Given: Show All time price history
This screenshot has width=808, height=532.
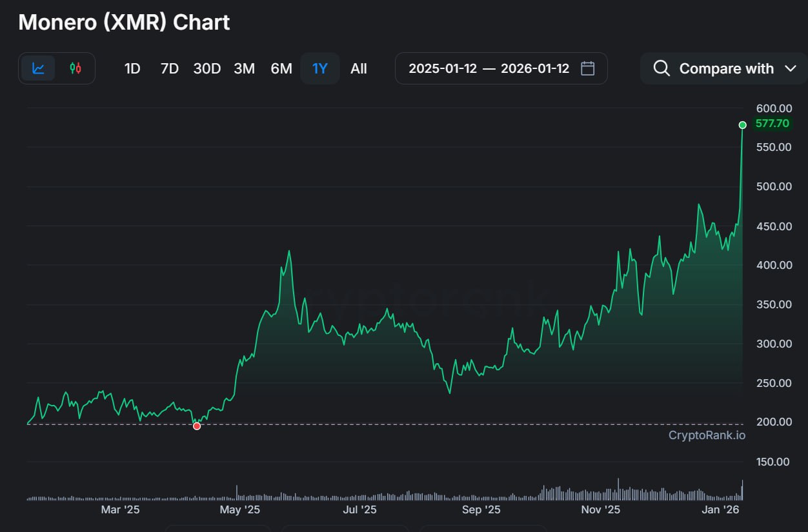Looking at the screenshot, I should (359, 68).
